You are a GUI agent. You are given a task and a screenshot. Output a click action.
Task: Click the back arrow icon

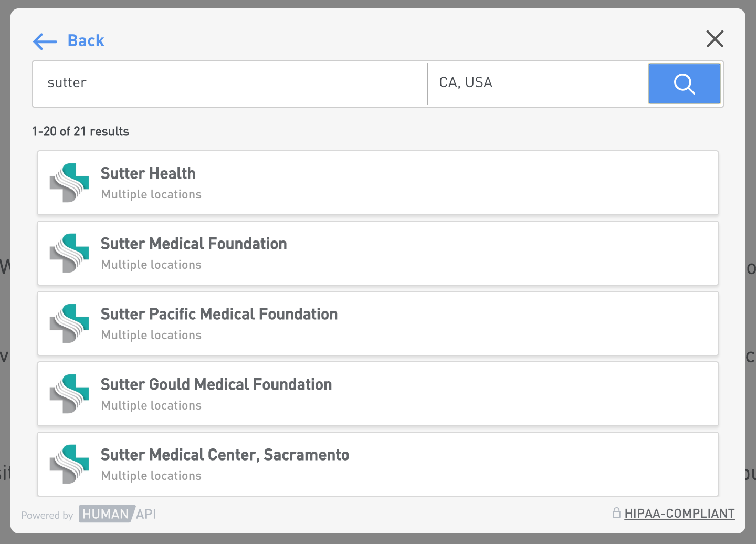pos(45,41)
